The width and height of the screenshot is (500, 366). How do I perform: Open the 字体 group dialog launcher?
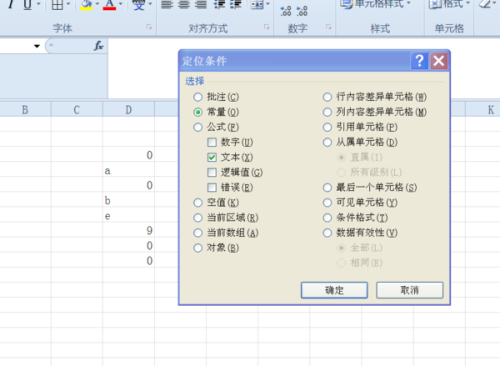click(149, 27)
